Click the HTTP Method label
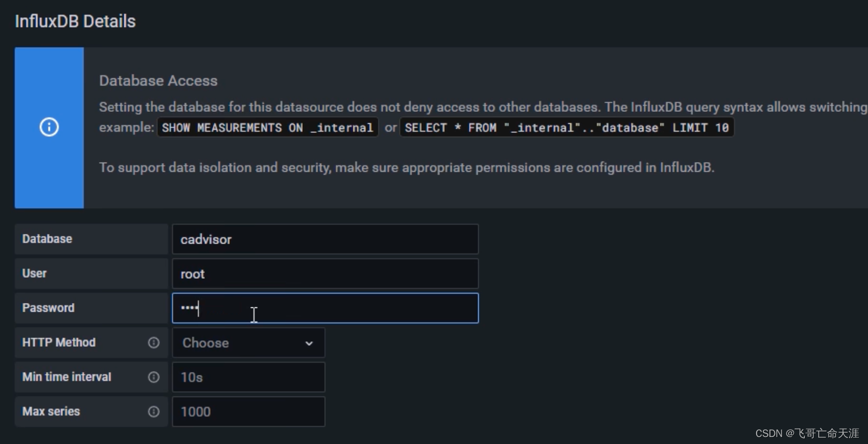Image resolution: width=868 pixels, height=444 pixels. click(x=59, y=342)
